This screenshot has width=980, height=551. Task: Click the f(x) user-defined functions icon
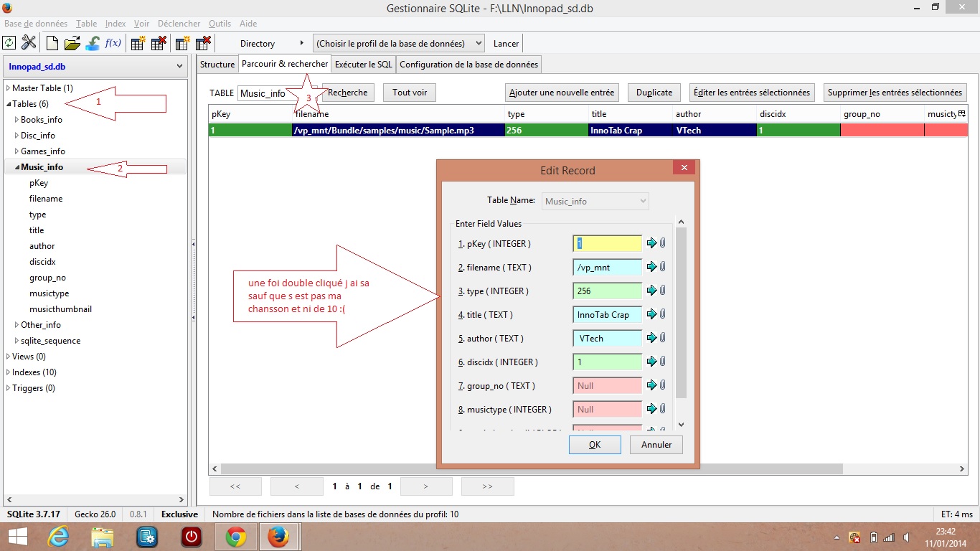click(x=113, y=43)
